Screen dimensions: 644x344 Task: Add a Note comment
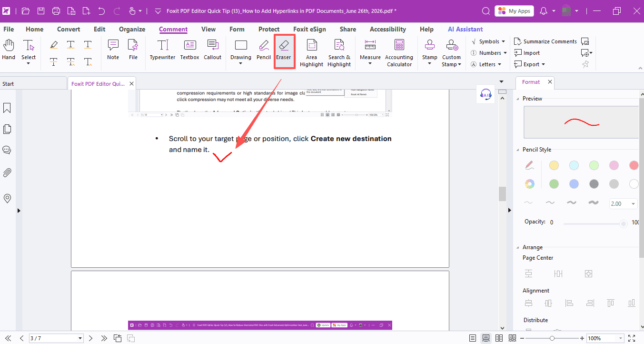point(113,50)
